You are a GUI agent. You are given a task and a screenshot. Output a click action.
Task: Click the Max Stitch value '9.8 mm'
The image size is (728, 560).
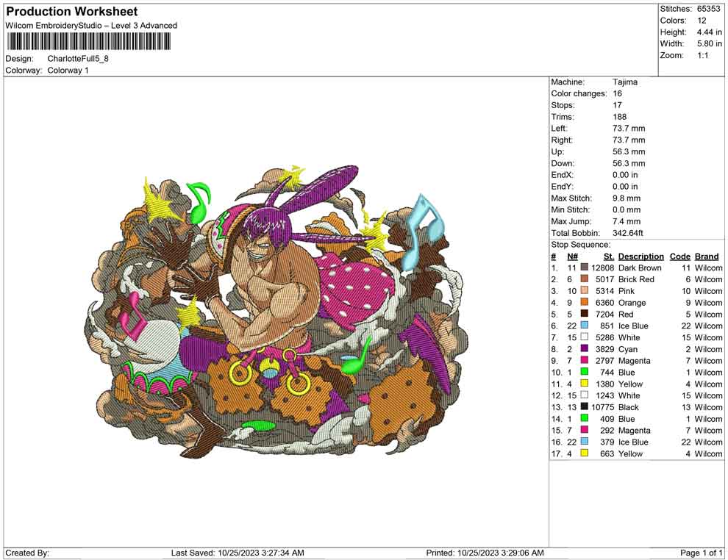(627, 198)
